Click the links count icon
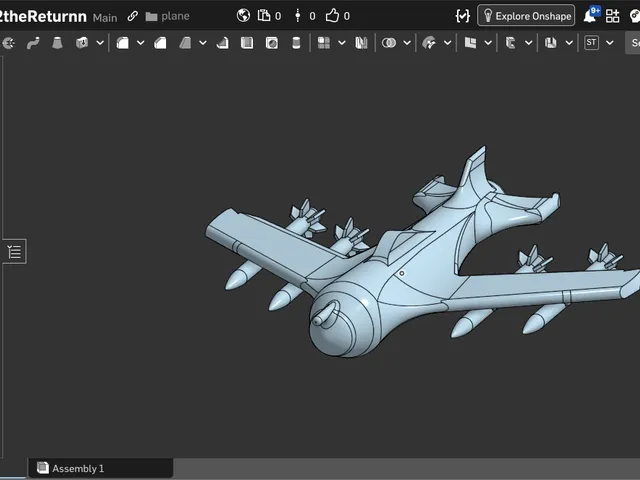The image size is (640, 480). [298, 16]
